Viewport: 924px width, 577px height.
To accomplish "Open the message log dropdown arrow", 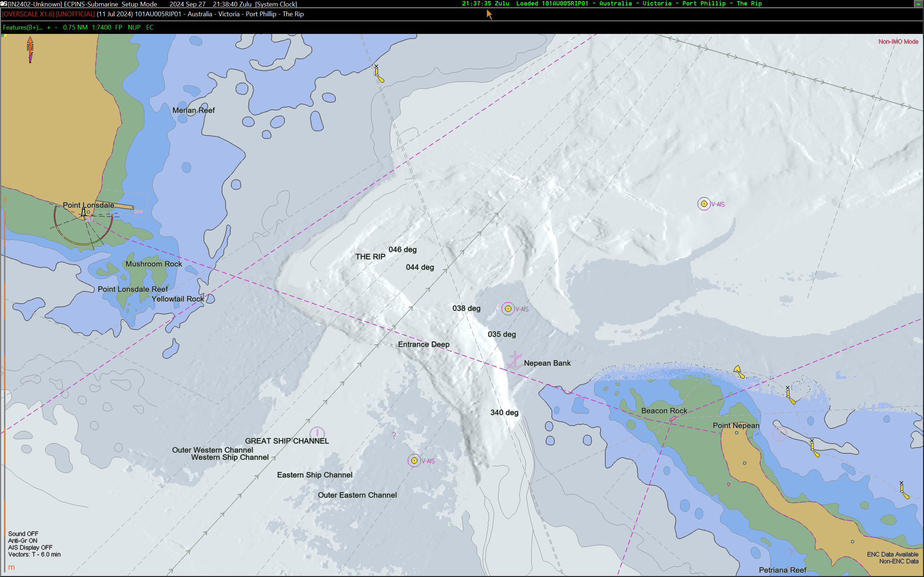I will coord(918,4).
